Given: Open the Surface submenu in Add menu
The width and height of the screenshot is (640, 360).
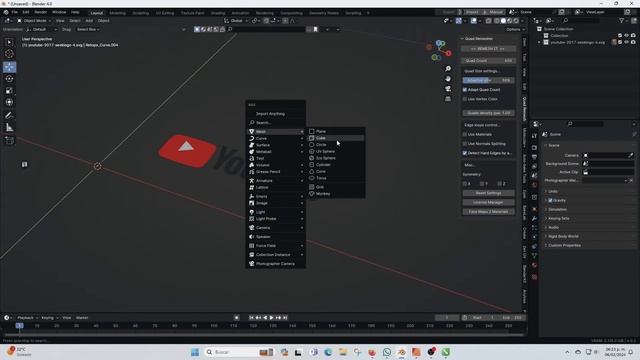Looking at the screenshot, I should click(276, 145).
